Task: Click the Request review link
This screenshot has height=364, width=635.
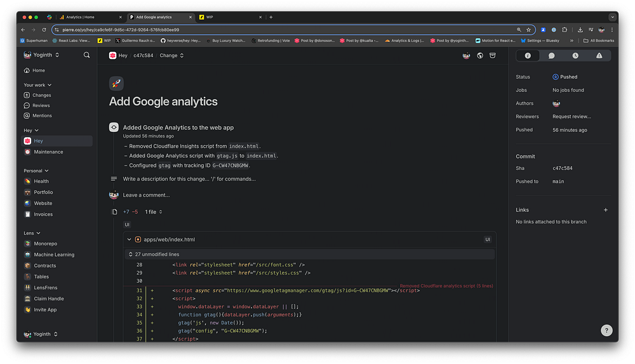Action: [x=571, y=117]
